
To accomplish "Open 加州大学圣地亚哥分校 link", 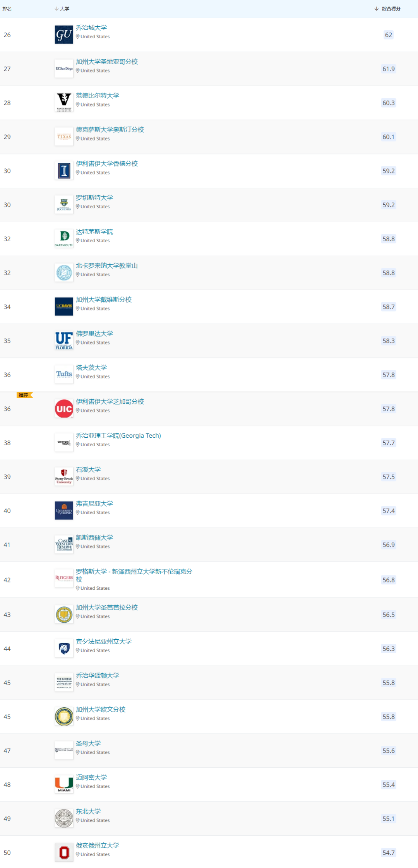I will pyautogui.click(x=107, y=62).
